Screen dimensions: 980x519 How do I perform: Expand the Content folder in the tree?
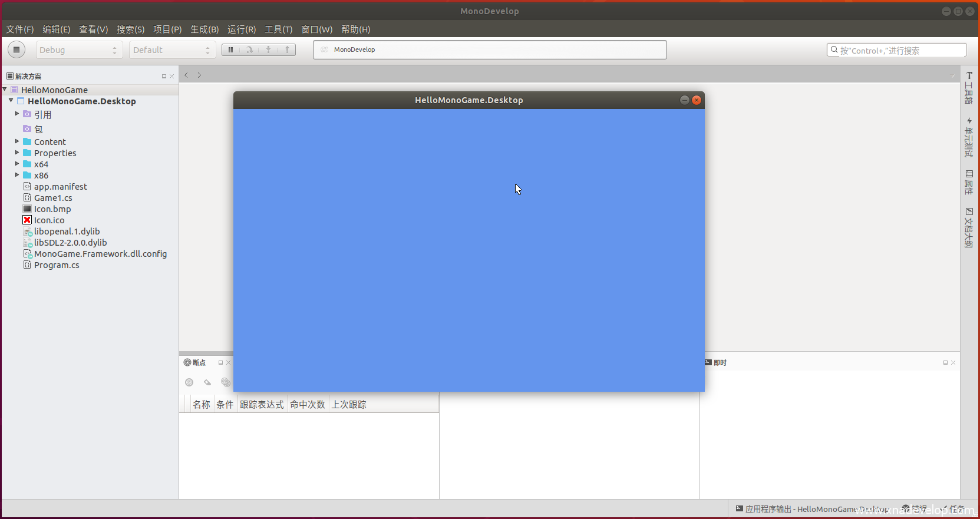(x=17, y=141)
